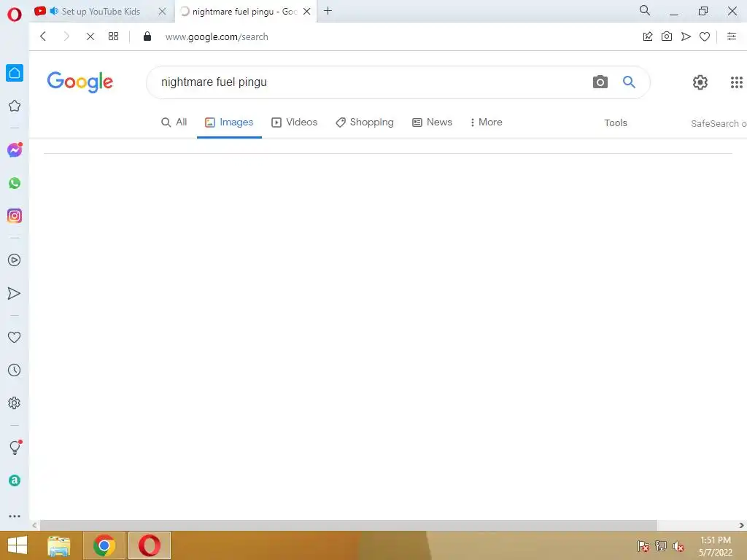Switch to the Videos results tab

295,122
